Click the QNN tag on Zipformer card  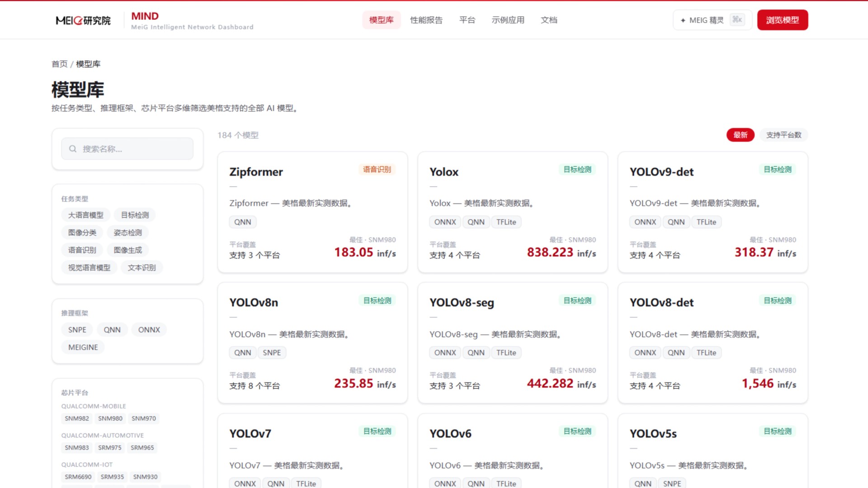(243, 222)
